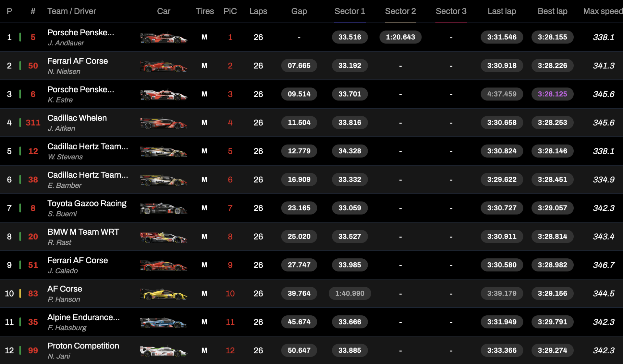Click the blue Alpine Endurance car image
Image resolution: width=623 pixels, height=364 pixels.
[163, 323]
